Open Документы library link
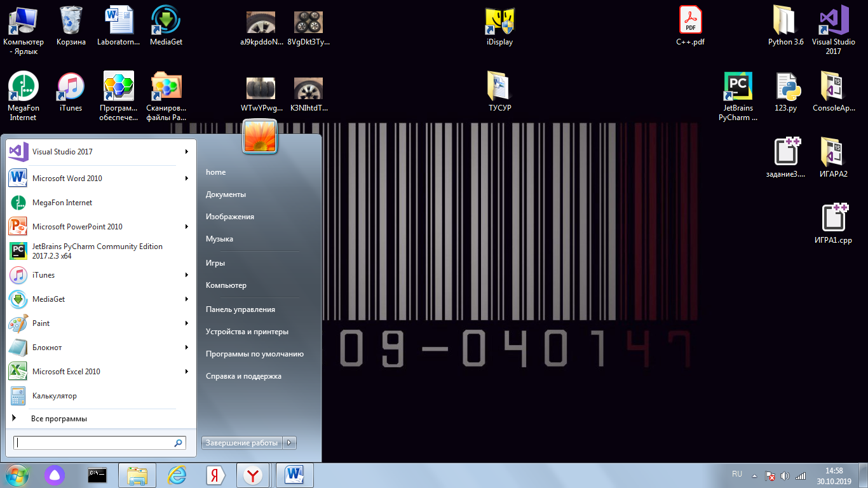 tap(226, 194)
